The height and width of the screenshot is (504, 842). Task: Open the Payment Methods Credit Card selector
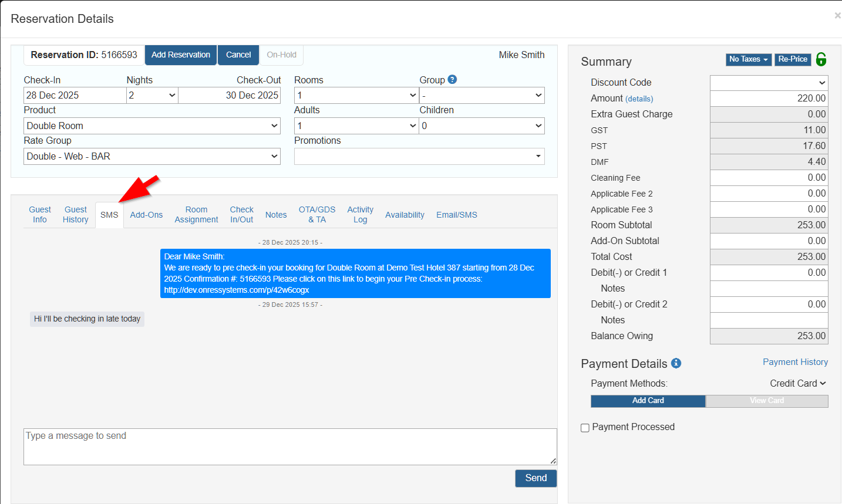(x=797, y=383)
